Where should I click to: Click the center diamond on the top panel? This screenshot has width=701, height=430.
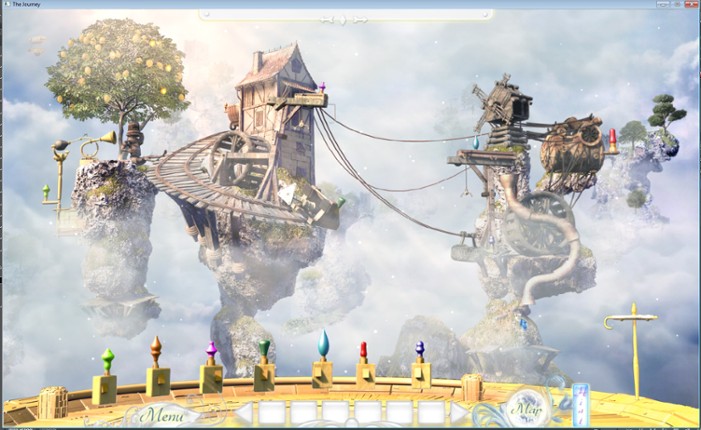(343, 20)
